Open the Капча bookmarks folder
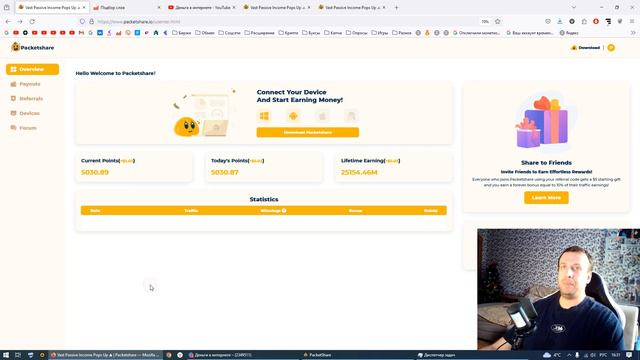 click(333, 33)
